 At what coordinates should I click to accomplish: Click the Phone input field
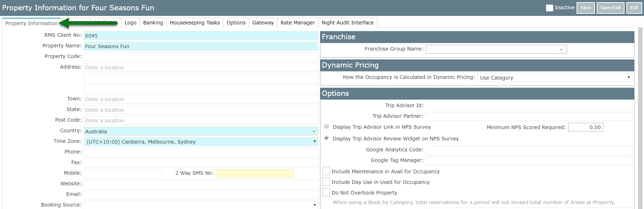coord(201,152)
